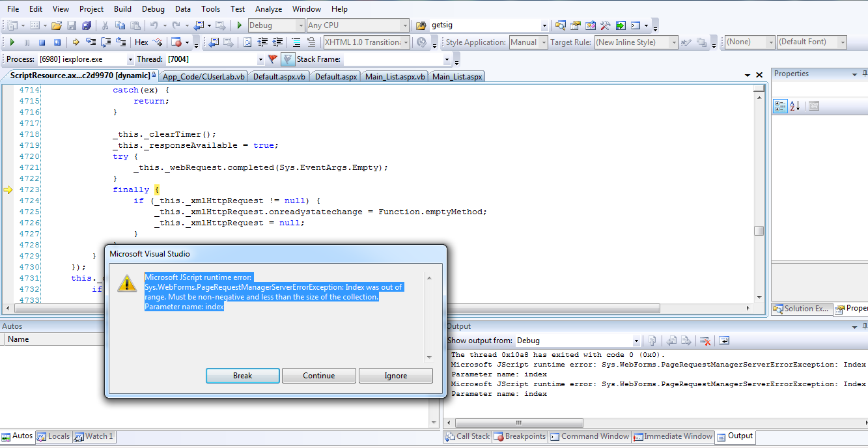Toggle Hex display button
The width and height of the screenshot is (868, 448).
141,42
